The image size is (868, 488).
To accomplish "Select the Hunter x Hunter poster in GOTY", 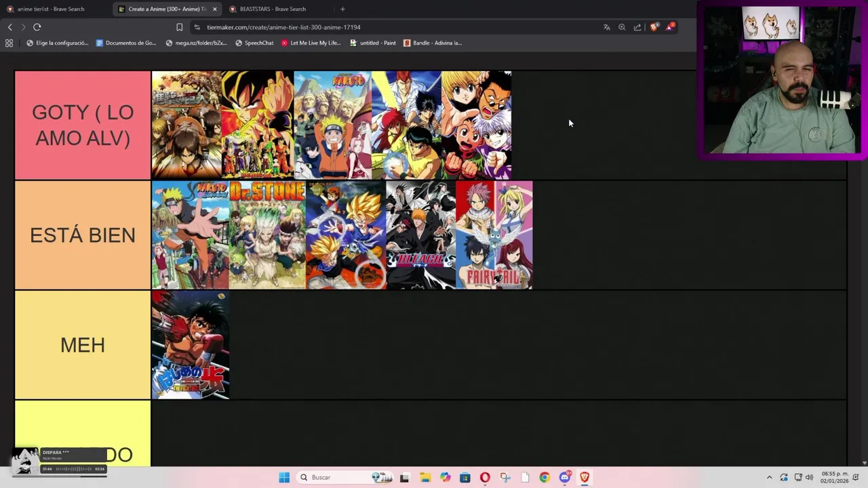I will (477, 125).
